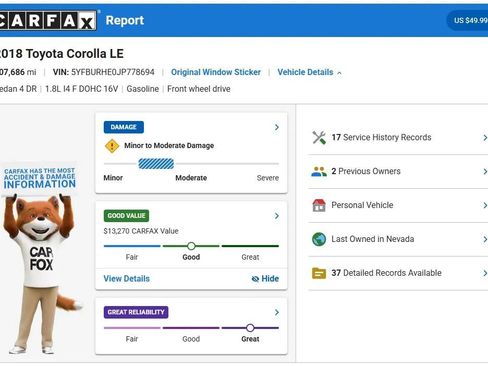Image resolution: width=488 pixels, height=366 pixels.
Task: Click 'Gasoline' fuel type text
Action: click(143, 89)
